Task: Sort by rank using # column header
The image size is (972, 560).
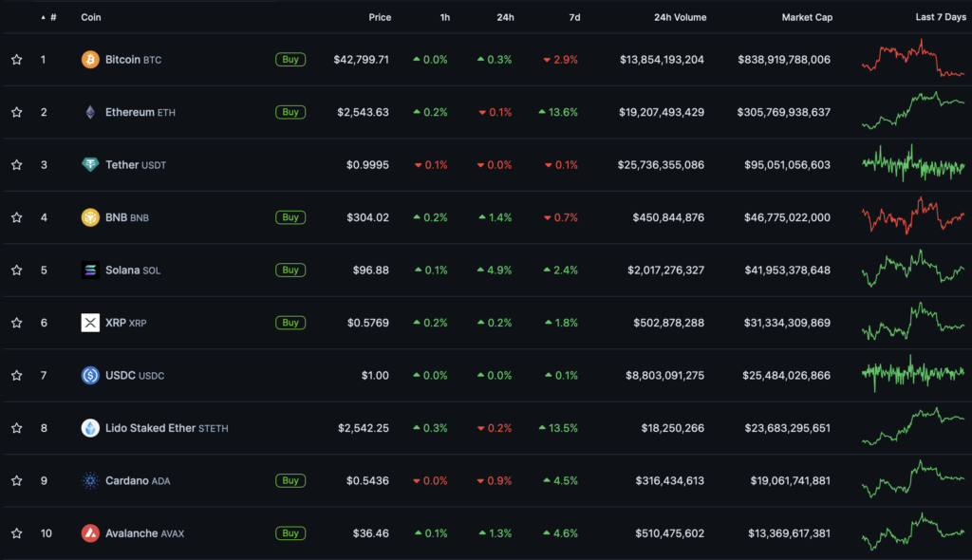Action: click(52, 17)
